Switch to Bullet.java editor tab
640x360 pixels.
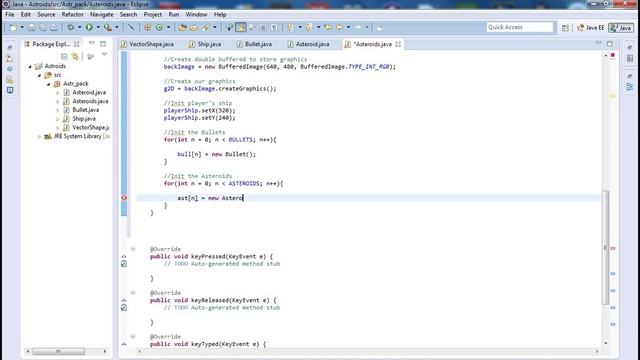coord(255,44)
